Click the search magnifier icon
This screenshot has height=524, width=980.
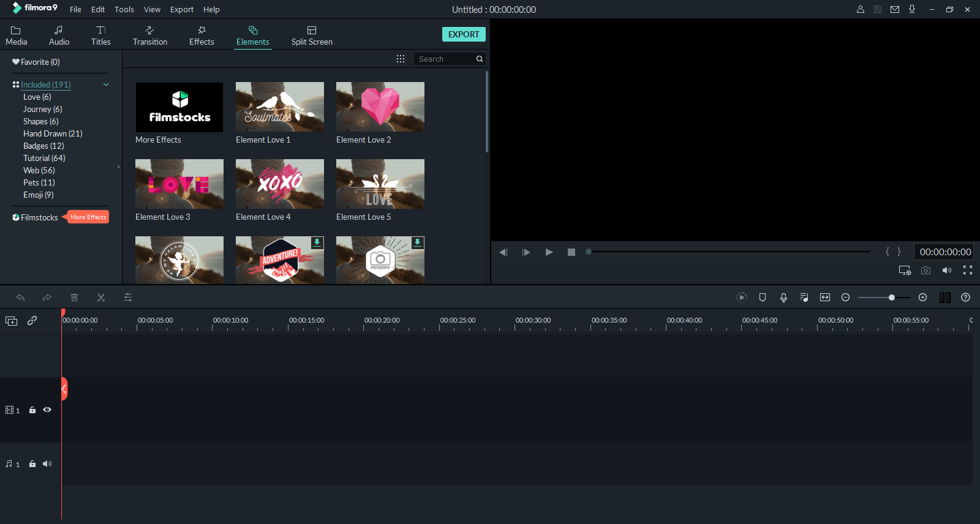480,59
